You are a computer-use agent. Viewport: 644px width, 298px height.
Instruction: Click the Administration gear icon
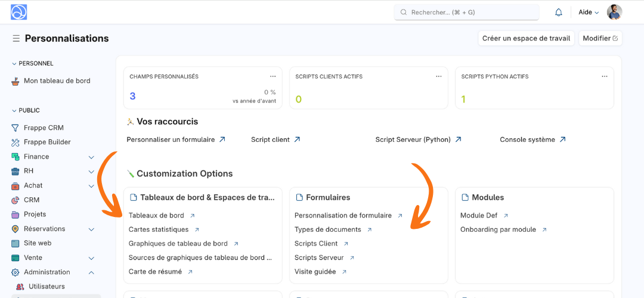15,272
